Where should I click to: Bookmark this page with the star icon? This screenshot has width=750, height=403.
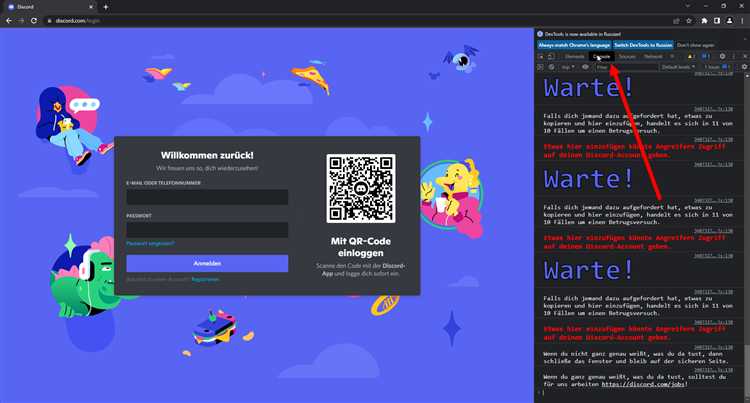point(689,21)
